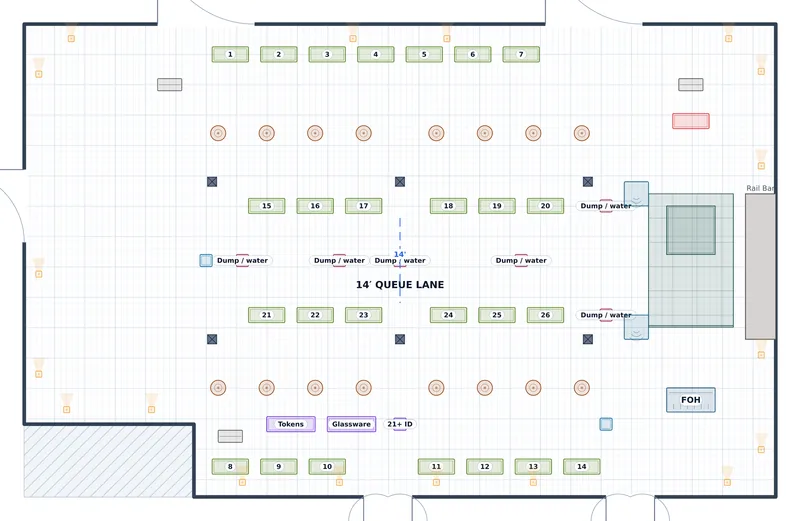Select booth 9

point(279,466)
